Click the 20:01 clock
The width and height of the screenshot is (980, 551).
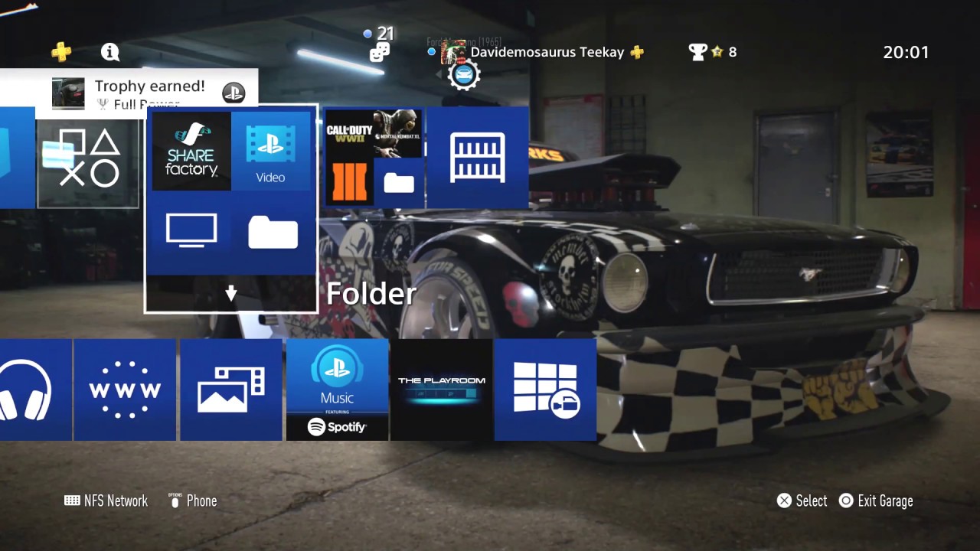click(x=906, y=52)
